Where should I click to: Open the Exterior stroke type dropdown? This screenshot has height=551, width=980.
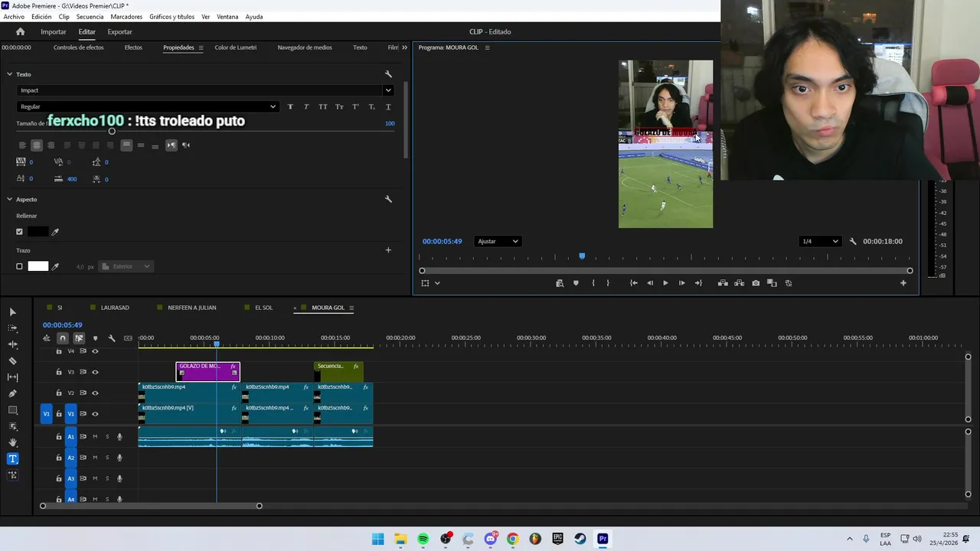tap(126, 266)
